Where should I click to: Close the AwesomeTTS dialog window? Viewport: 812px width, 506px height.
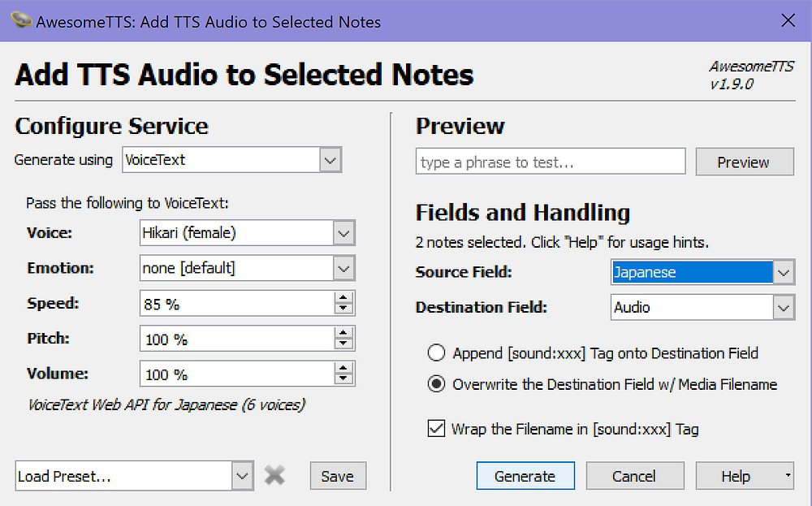pos(788,21)
